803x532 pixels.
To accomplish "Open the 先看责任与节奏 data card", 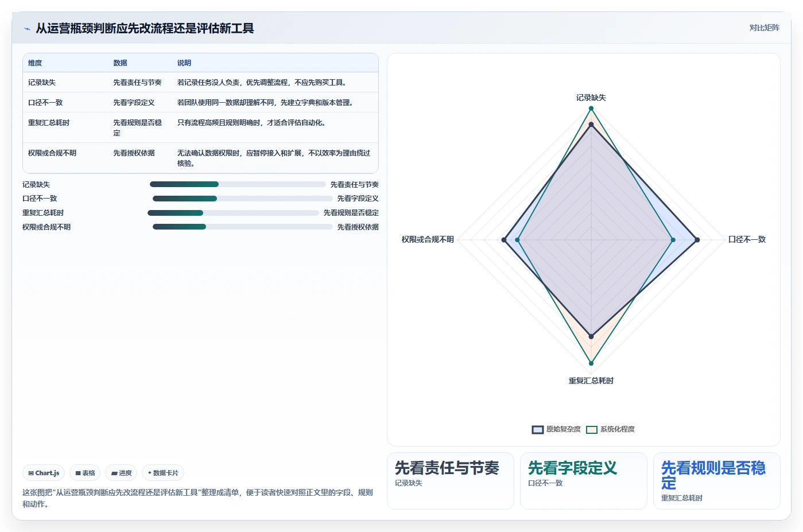I will pyautogui.click(x=451, y=481).
